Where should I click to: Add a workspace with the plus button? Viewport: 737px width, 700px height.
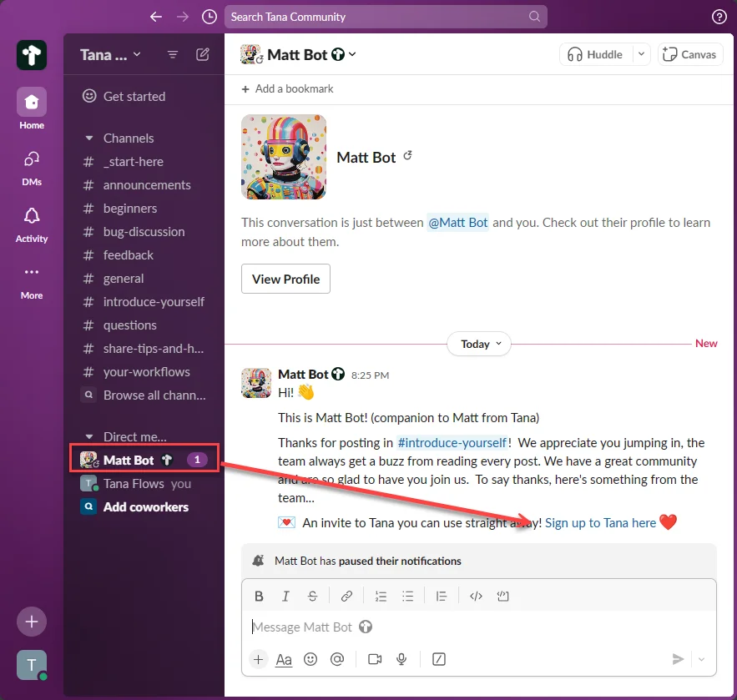coord(32,622)
